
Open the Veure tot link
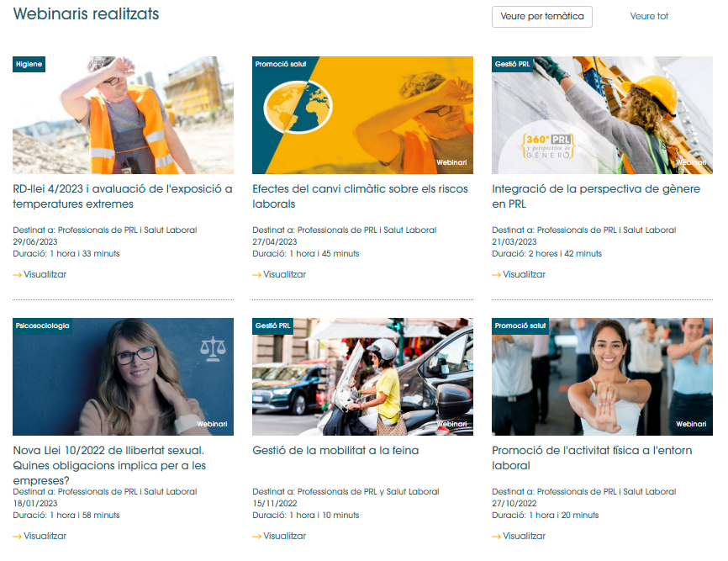point(649,16)
